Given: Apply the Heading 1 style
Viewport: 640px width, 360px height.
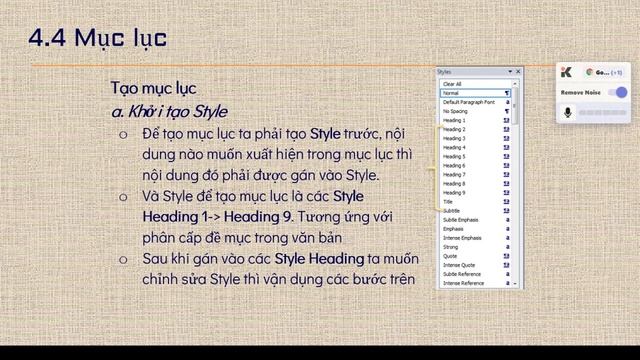Looking at the screenshot, I should point(476,120).
